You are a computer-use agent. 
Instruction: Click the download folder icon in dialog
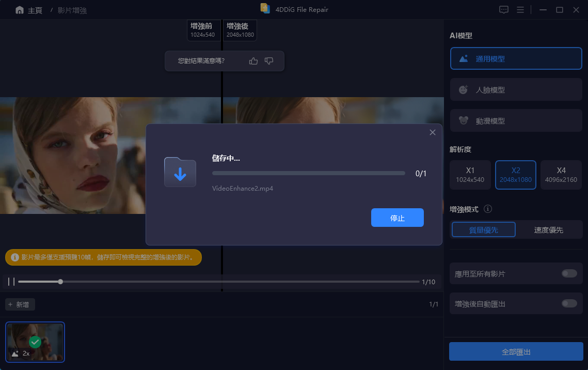(x=180, y=172)
